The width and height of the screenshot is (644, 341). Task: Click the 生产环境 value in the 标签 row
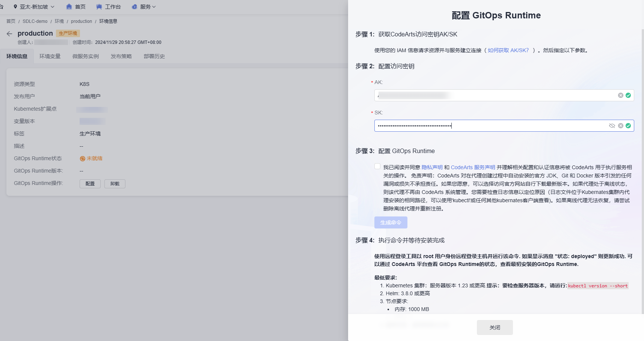pyautogui.click(x=90, y=134)
